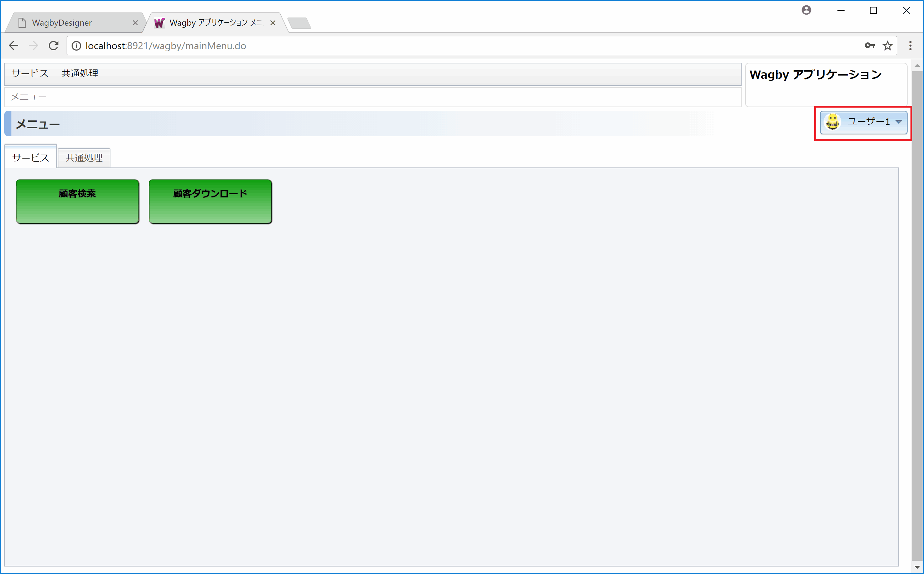Image resolution: width=924 pixels, height=574 pixels.
Task: Minimize the browser window
Action: click(x=841, y=11)
